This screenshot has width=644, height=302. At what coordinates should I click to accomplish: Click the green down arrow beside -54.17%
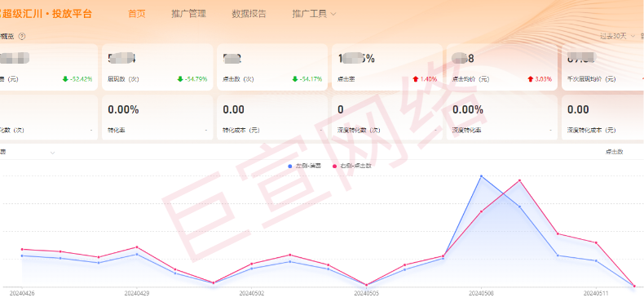(x=295, y=79)
